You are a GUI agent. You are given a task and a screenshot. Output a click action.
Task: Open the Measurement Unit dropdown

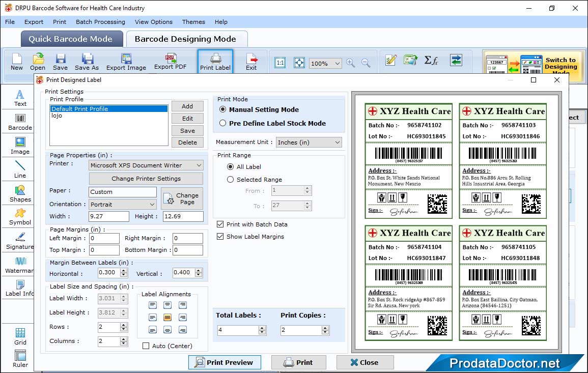coord(309,142)
